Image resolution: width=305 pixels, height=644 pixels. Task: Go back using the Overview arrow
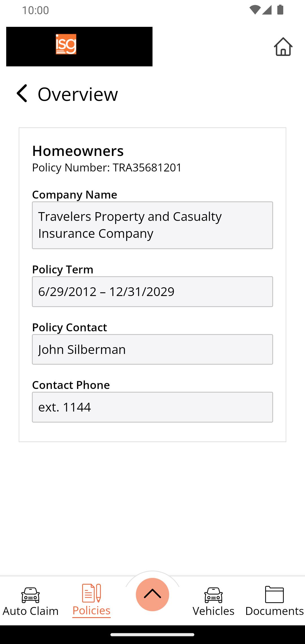pyautogui.click(x=22, y=93)
